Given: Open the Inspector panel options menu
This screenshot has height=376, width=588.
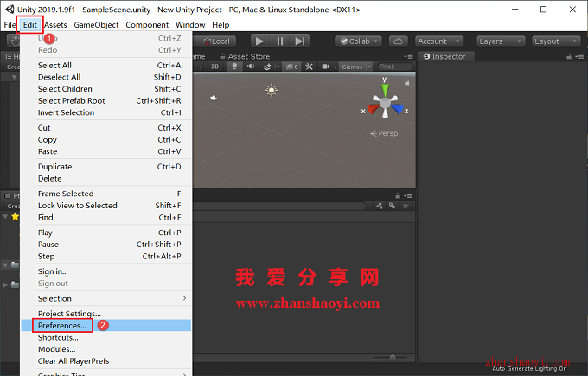Looking at the screenshot, I should [x=580, y=56].
